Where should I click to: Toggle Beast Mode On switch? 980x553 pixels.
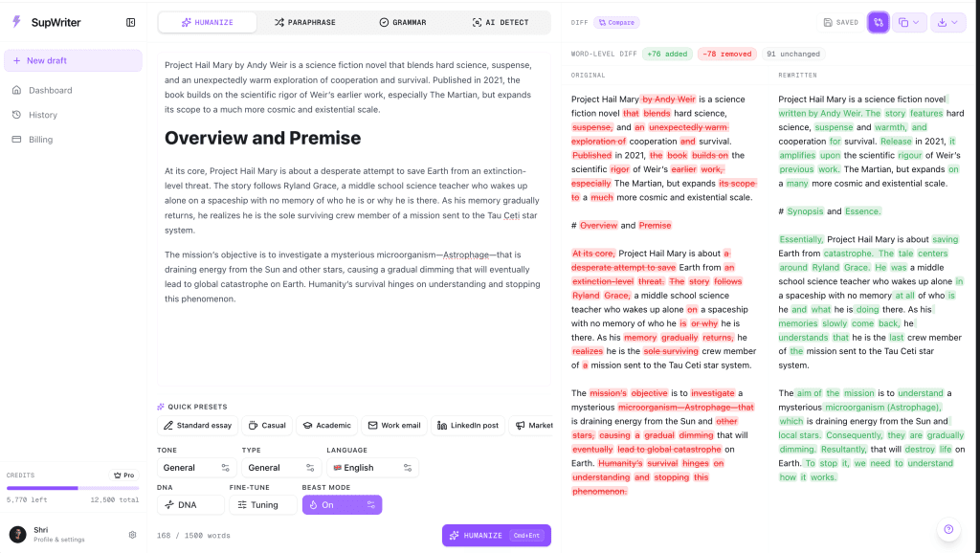(342, 505)
